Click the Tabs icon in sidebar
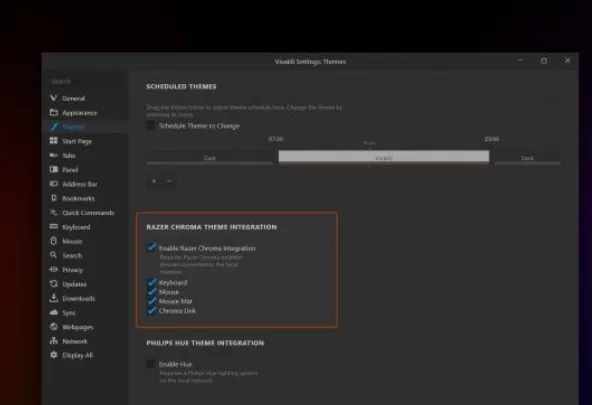592x405 pixels. (x=54, y=155)
